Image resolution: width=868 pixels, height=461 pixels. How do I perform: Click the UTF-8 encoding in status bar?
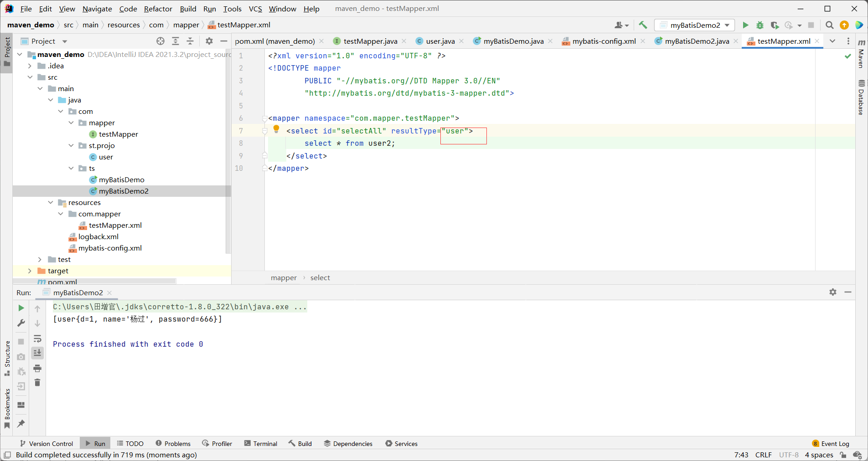coord(789,455)
